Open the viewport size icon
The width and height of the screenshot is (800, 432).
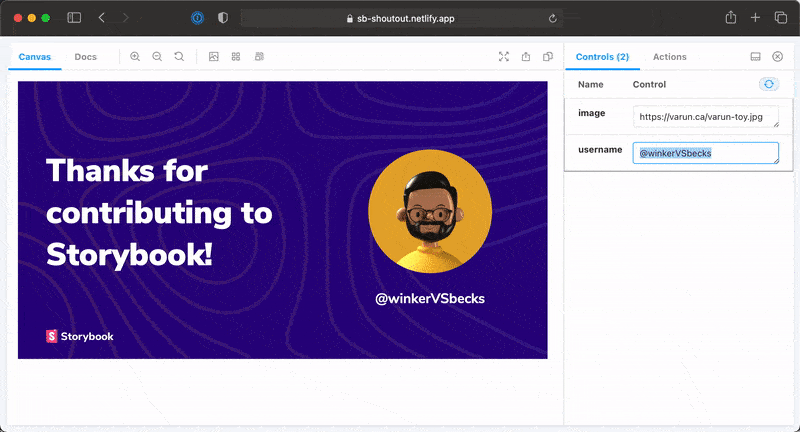point(259,57)
